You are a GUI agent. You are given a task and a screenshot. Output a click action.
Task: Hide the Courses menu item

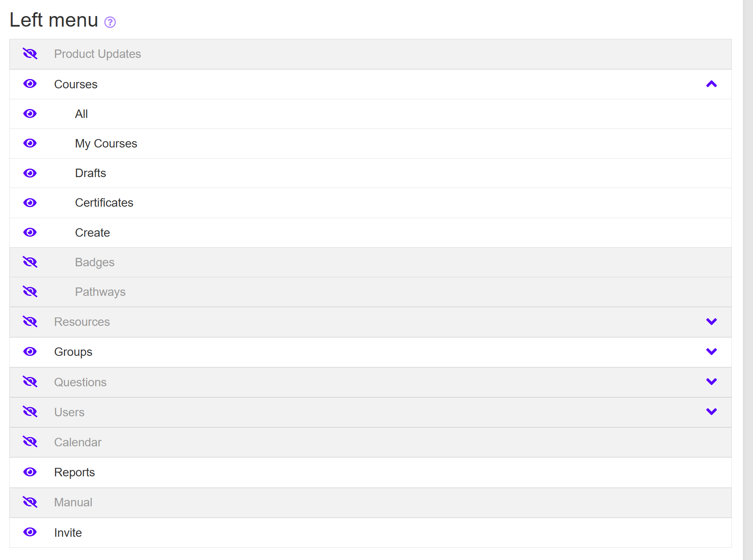point(30,84)
